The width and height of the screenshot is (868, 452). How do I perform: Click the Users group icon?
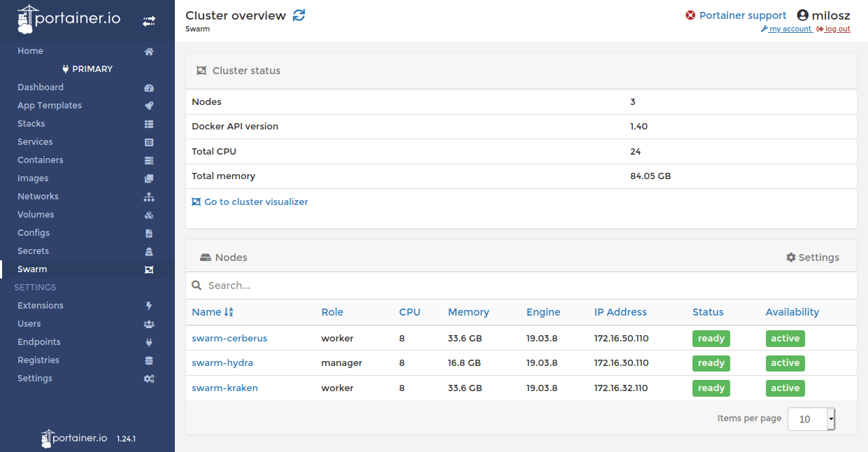149,325
